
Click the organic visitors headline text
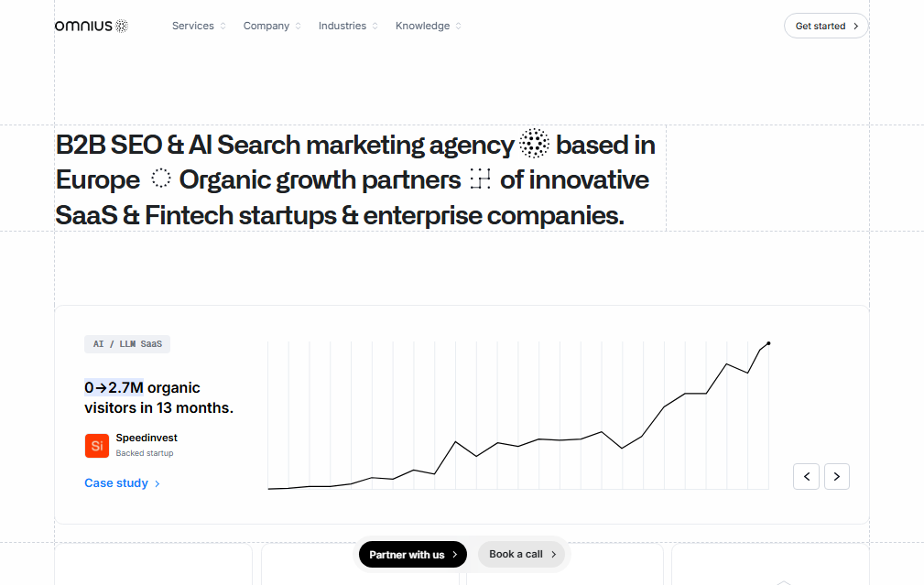point(158,397)
